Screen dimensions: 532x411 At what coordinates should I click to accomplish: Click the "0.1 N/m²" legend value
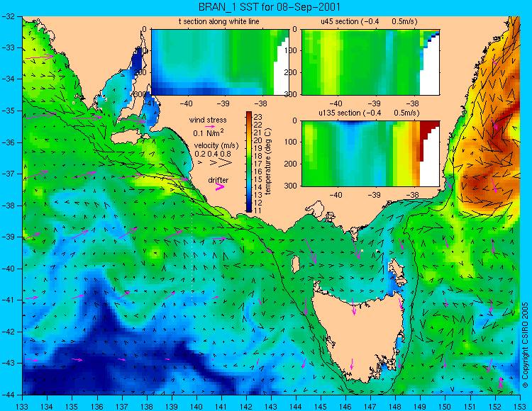click(x=209, y=133)
